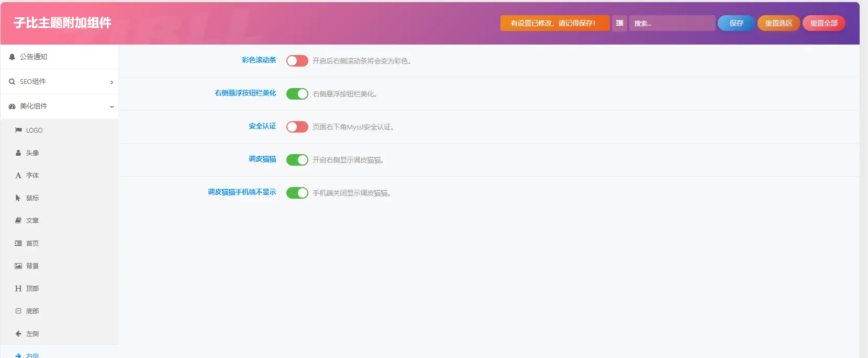This screenshot has height=358, width=868.
Task: Open the 底部 settings page
Action: click(x=59, y=311)
